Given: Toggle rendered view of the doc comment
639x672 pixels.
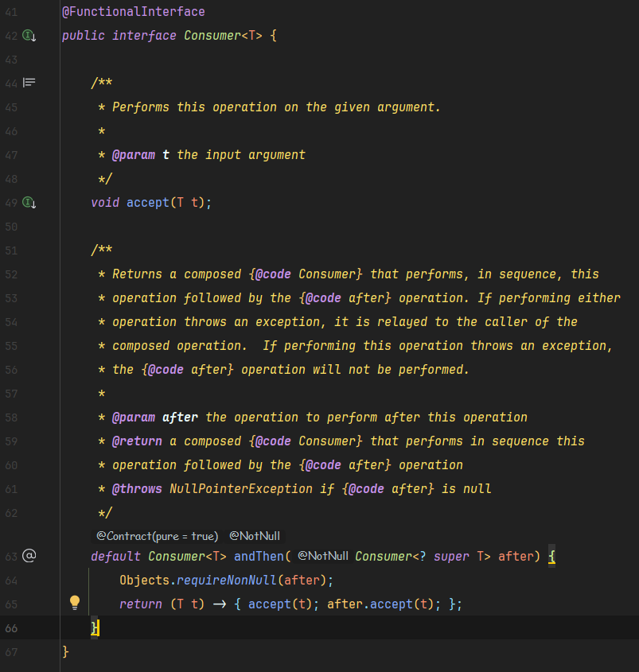Looking at the screenshot, I should [29, 82].
